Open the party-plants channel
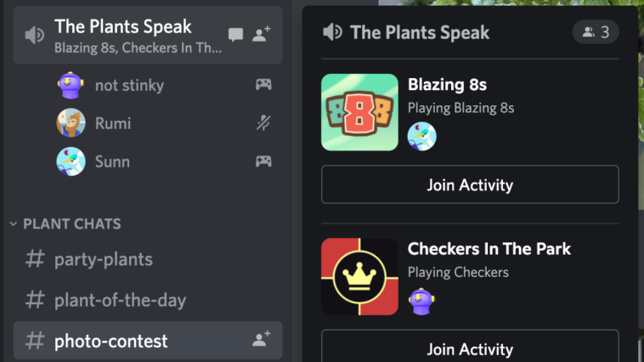644x362 pixels. (148, 260)
